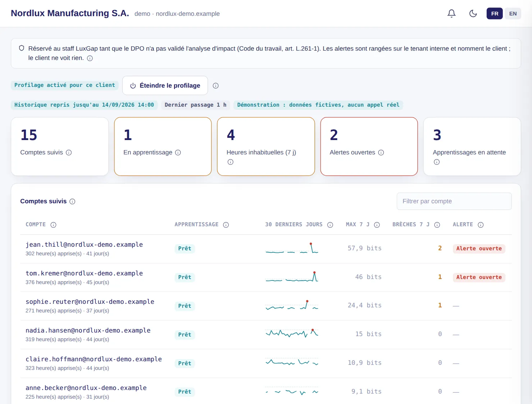Click the '57,9 bits' value
The image size is (532, 404).
click(364, 248)
